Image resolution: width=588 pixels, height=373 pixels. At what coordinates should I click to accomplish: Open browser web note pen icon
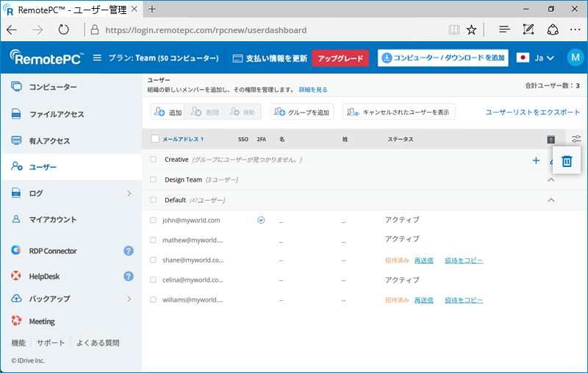(528, 29)
